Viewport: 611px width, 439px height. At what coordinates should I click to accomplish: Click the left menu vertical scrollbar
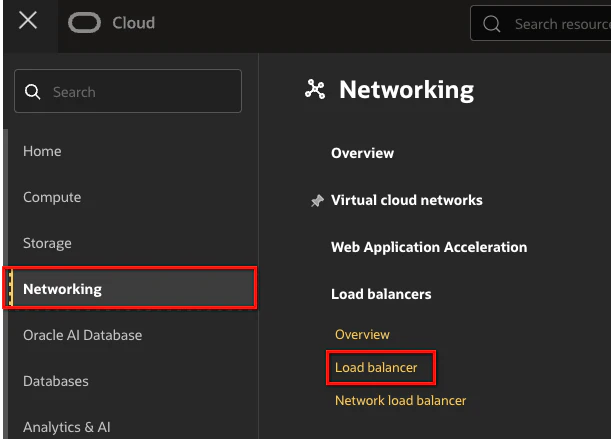(x=5, y=284)
